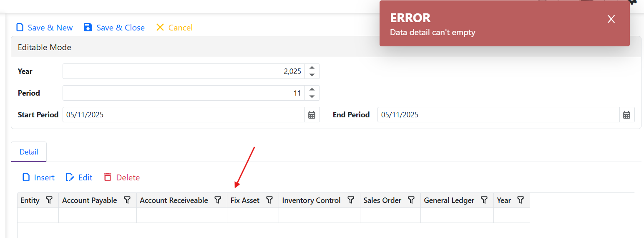Sort by General Ledger column header

(x=449, y=200)
